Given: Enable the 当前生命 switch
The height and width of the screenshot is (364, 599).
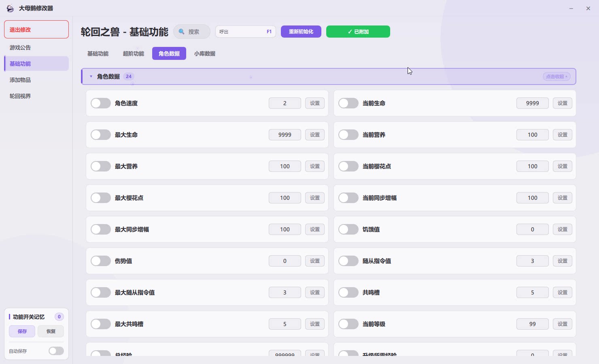Looking at the screenshot, I should [348, 103].
